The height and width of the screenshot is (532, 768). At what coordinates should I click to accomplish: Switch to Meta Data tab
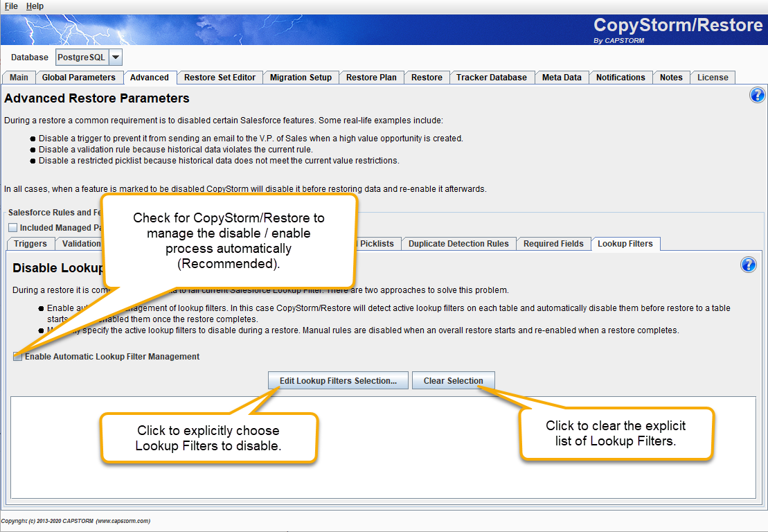coord(562,78)
